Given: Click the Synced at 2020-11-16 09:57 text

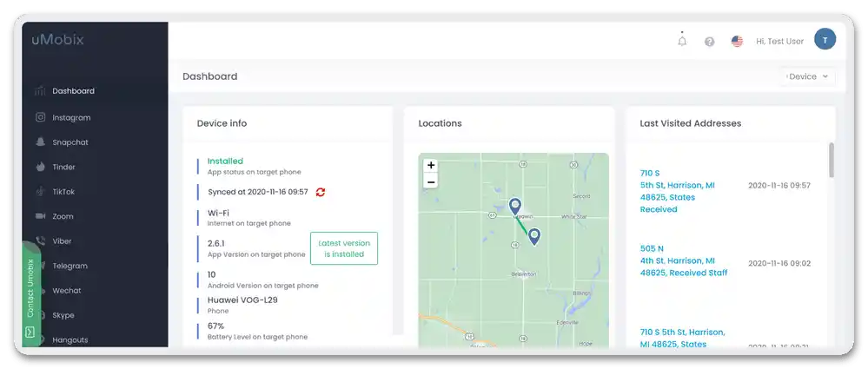Looking at the screenshot, I should click(x=258, y=192).
